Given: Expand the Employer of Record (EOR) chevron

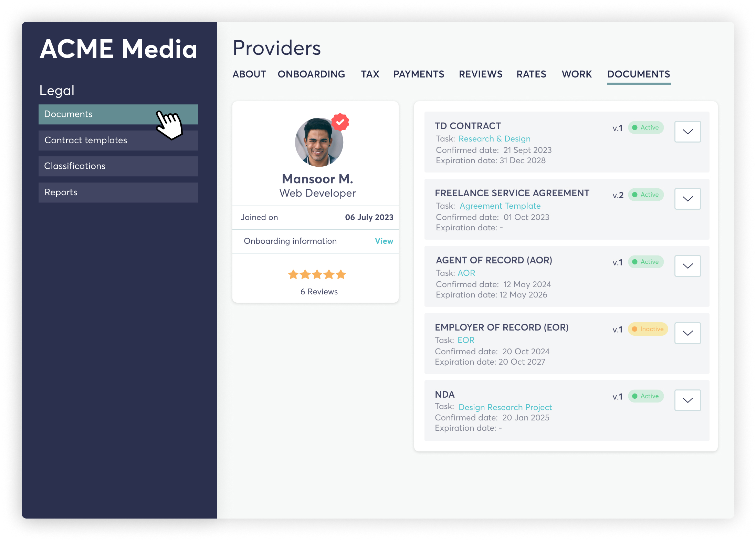Looking at the screenshot, I should click(687, 333).
